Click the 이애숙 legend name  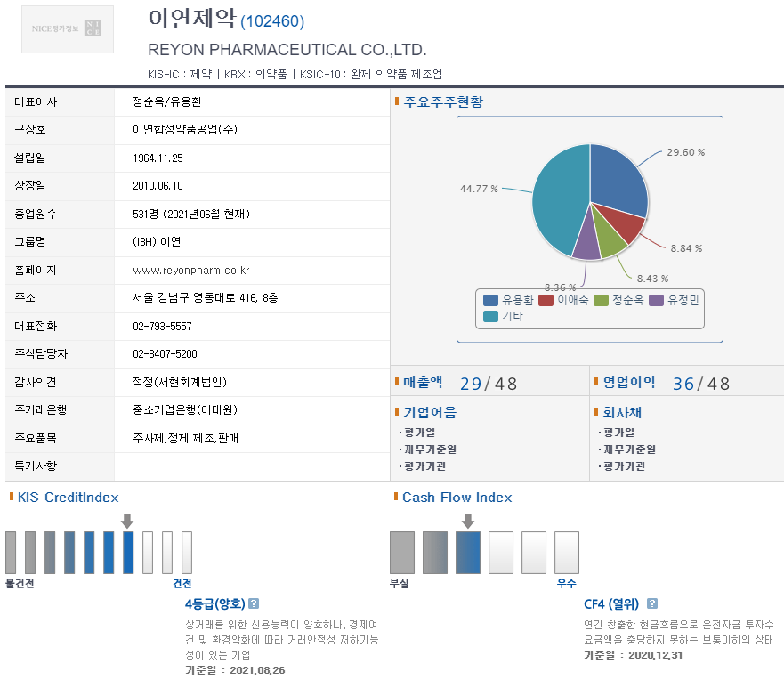tap(573, 301)
